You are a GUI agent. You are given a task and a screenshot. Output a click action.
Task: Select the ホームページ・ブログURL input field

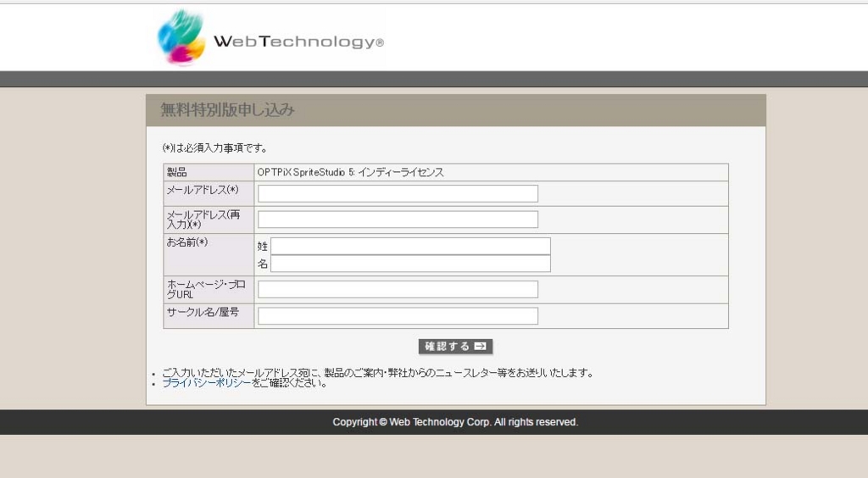click(398, 289)
